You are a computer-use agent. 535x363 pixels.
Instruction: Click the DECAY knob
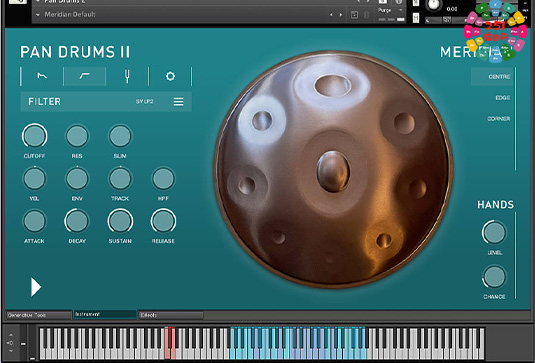pyautogui.click(x=77, y=221)
